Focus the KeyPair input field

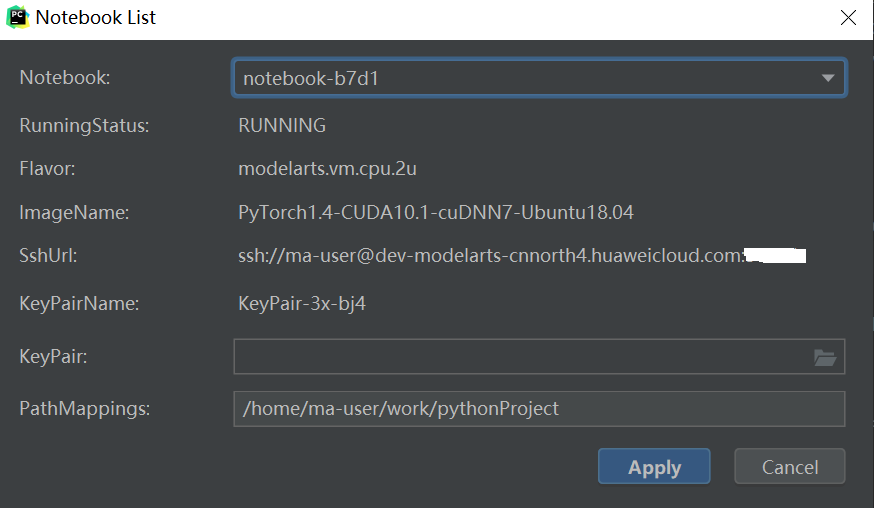click(520, 357)
